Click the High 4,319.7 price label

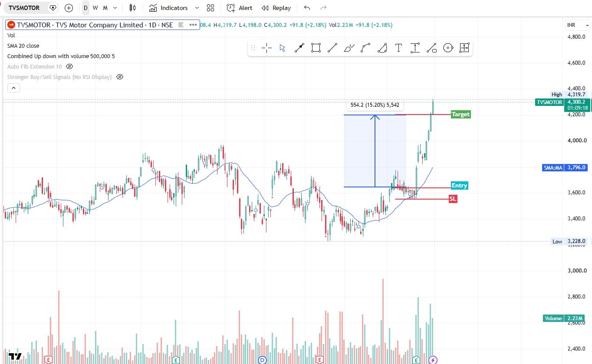coord(568,95)
